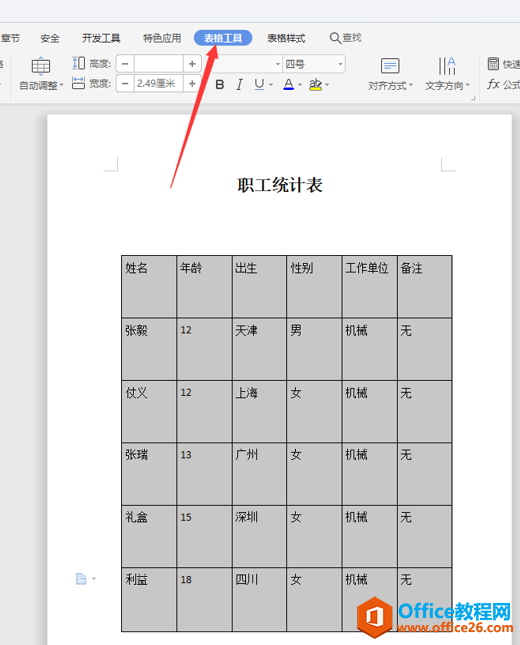Open the ribbon group dialog launcher

pyautogui.click(x=473, y=98)
